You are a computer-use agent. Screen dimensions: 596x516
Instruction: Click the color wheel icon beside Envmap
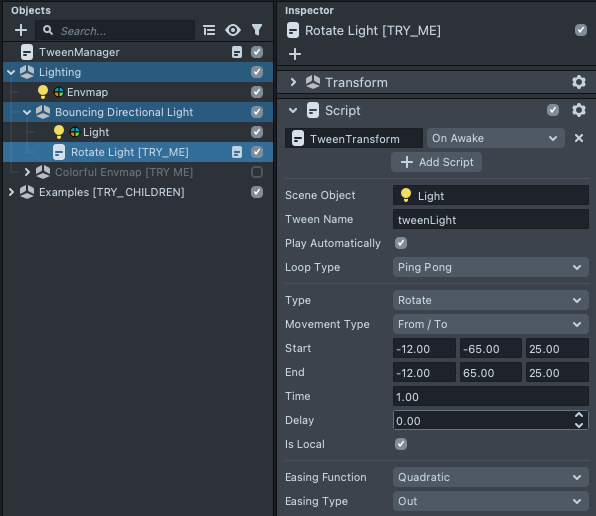point(59,92)
